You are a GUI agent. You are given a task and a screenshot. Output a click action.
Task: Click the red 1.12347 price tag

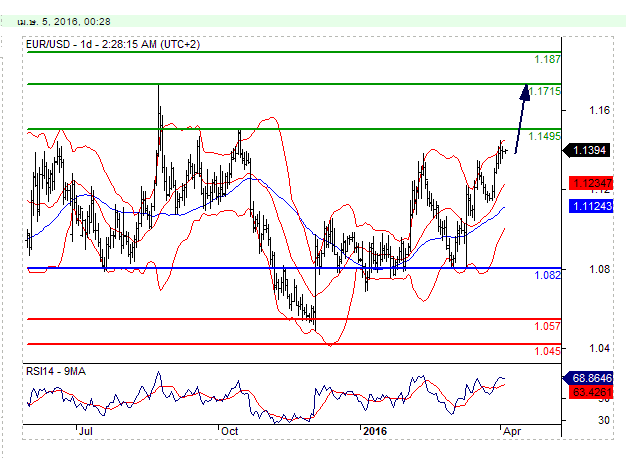pos(591,183)
